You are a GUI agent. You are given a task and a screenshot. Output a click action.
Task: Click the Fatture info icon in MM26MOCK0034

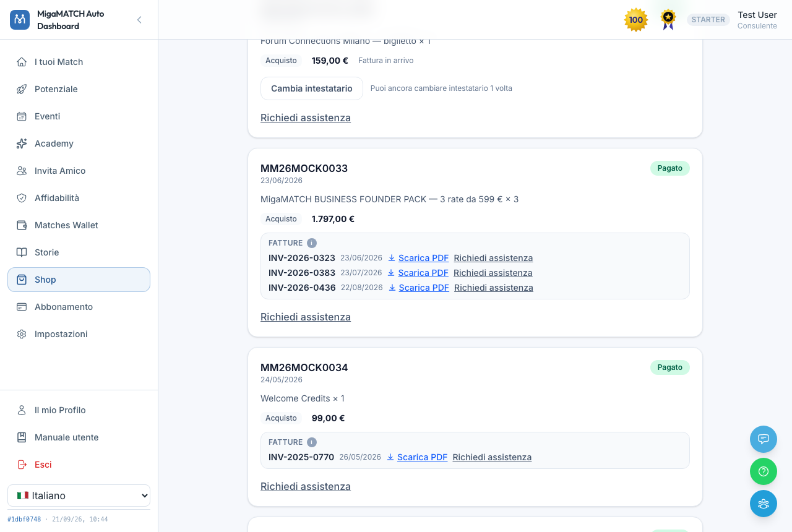click(312, 442)
